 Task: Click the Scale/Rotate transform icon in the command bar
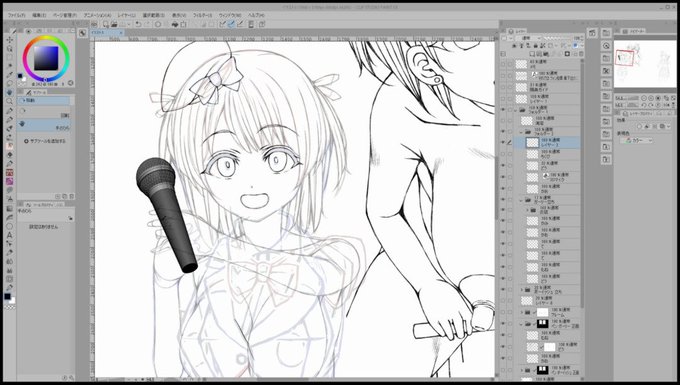tap(184, 24)
